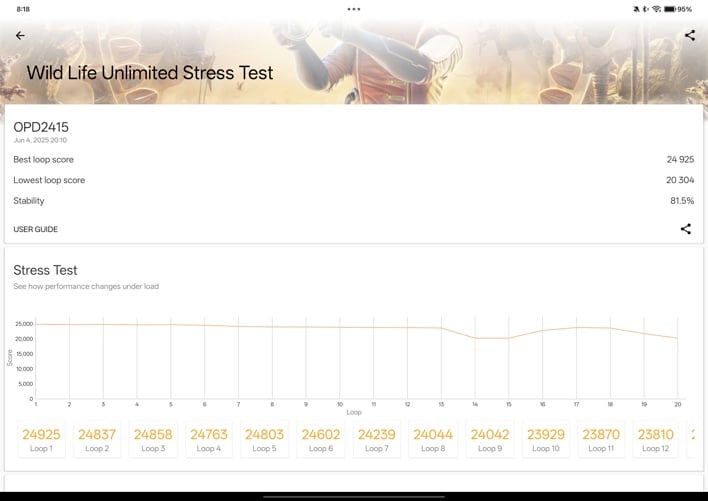
Task: Click the chart line at loop 14
Action: (475, 338)
